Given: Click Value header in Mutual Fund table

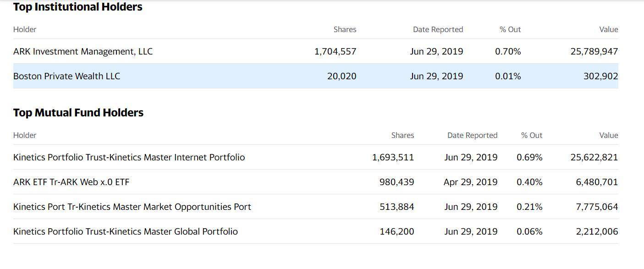Looking at the screenshot, I should (x=609, y=135).
